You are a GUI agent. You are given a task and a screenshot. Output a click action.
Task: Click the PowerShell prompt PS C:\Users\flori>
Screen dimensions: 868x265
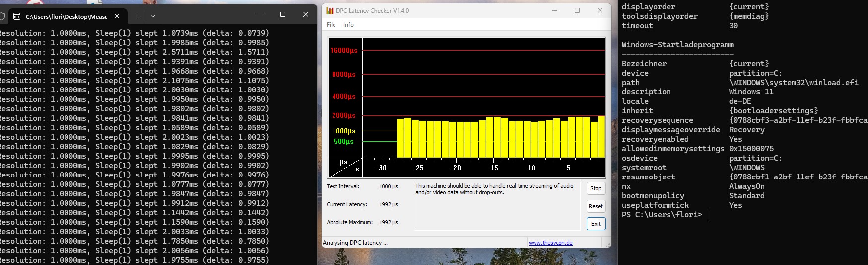pos(662,215)
